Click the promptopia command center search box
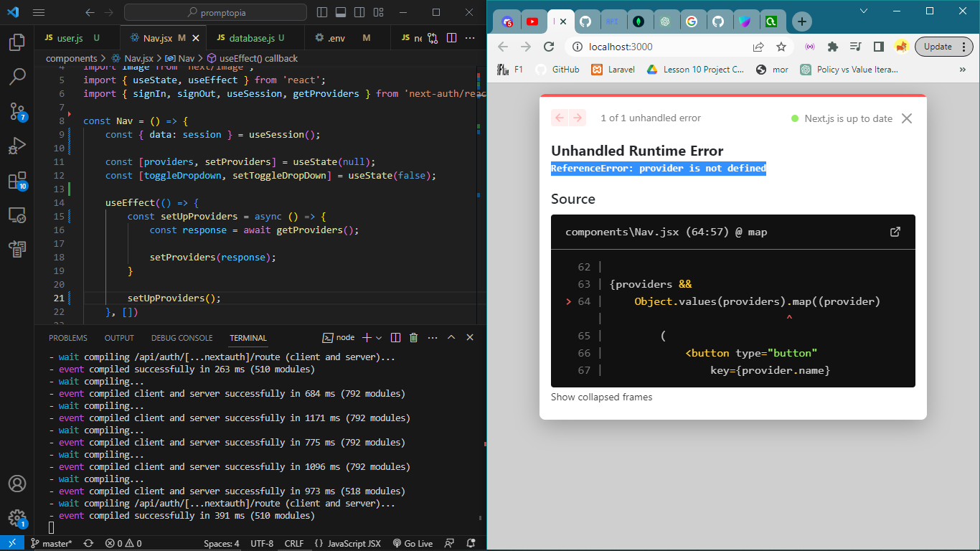The height and width of the screenshot is (551, 980). click(x=215, y=12)
